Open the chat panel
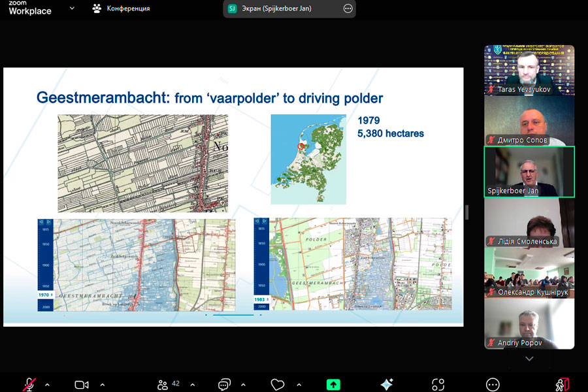588x392 pixels. coord(224,385)
